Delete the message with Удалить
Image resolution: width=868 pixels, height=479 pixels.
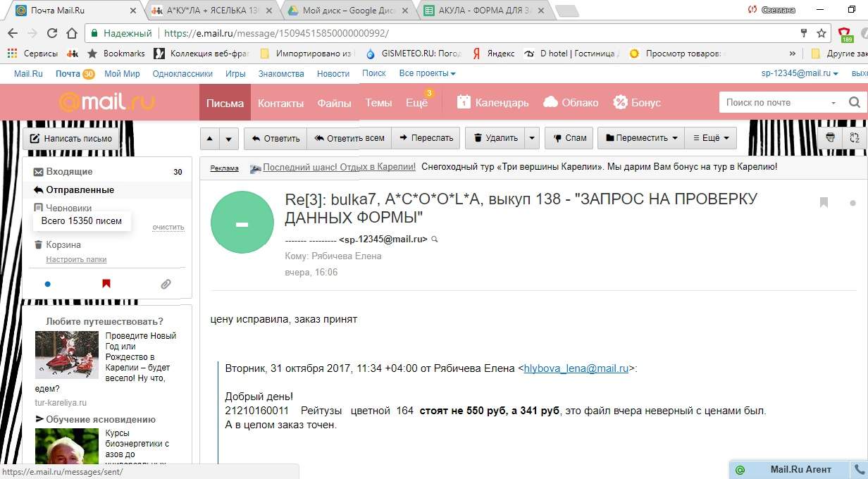click(x=495, y=138)
